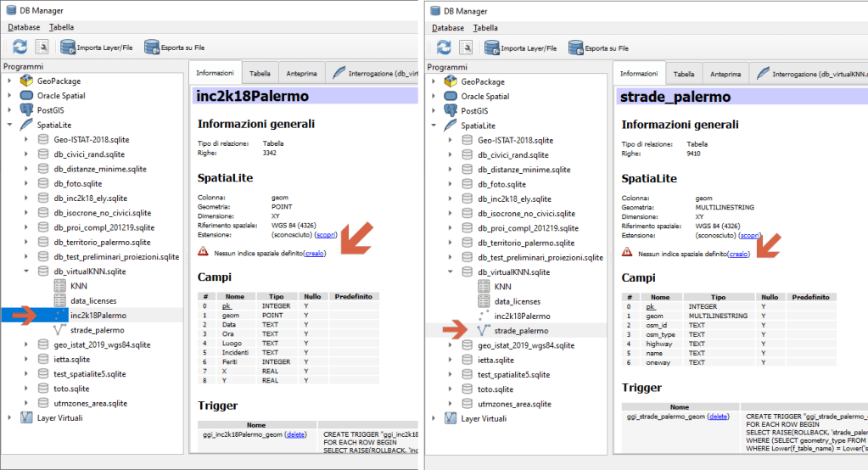Collapse SpatiaLite node in left tree
This screenshot has width=868, height=470.
[9, 126]
